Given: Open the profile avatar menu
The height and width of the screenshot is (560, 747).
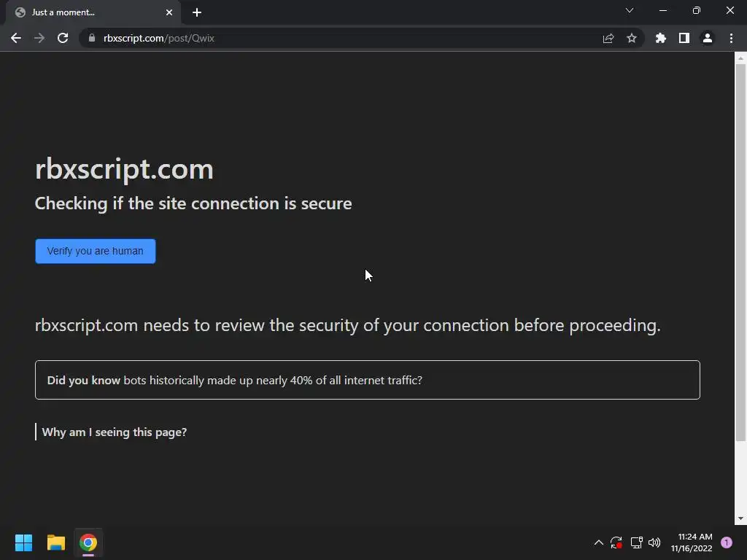Looking at the screenshot, I should coord(708,38).
